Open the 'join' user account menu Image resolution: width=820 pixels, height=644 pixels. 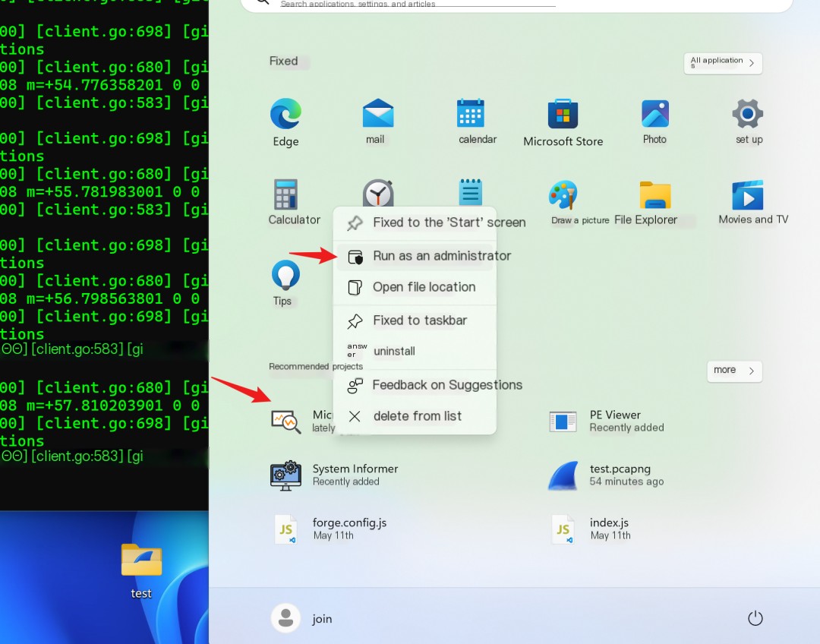click(301, 618)
